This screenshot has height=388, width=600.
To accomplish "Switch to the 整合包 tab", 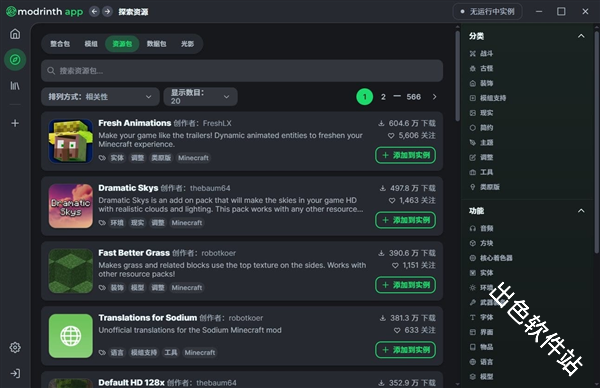I will (x=60, y=44).
